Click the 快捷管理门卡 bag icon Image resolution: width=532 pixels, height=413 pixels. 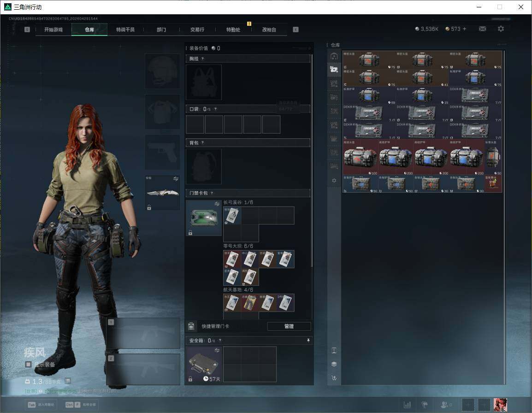(191, 326)
